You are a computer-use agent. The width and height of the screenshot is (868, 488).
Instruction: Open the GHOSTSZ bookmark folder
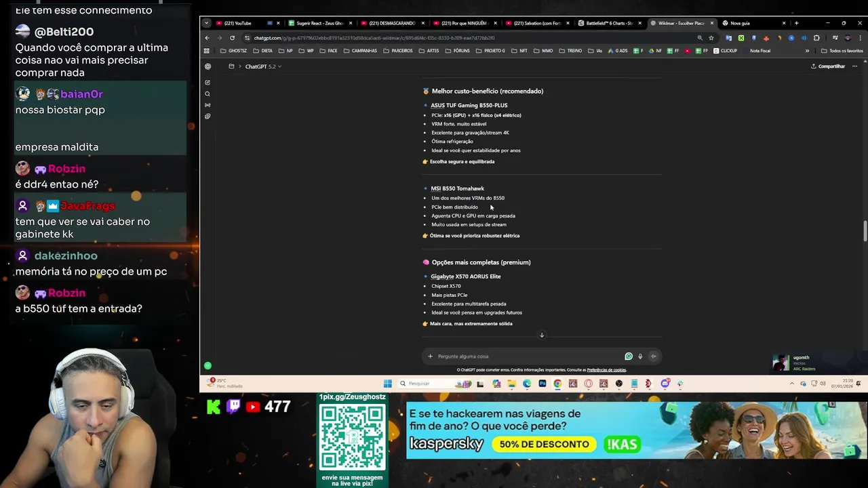pos(233,51)
